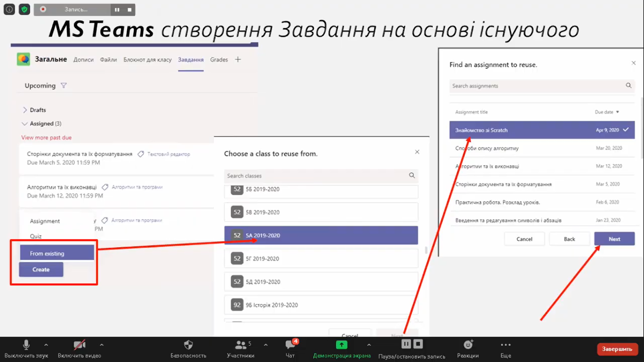Image resolution: width=644 pixels, height=362 pixels.
Task: Open the Дописи tab
Action: [83, 60]
